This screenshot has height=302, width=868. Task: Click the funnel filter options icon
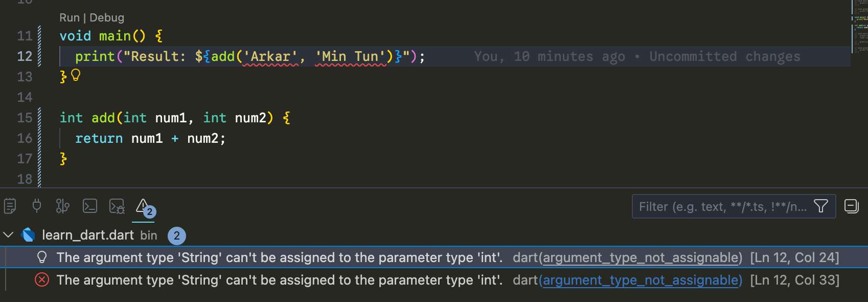point(821,206)
